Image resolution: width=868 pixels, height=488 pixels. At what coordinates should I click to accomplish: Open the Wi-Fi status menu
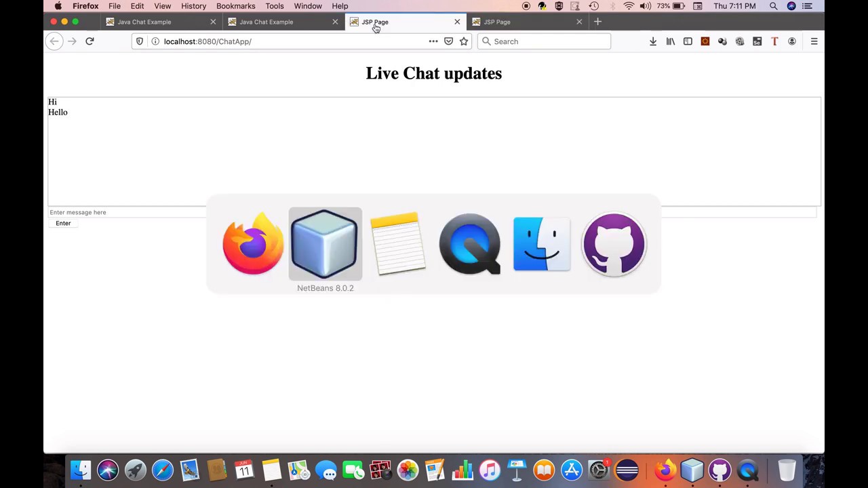tap(629, 6)
